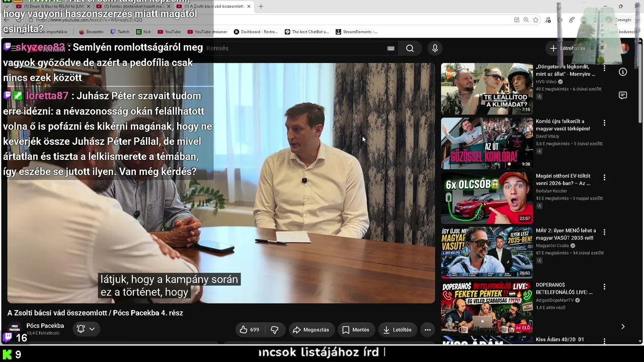Screen dimensions: 644x362
Task: Close the 'A Zsolti bácsi vád összeomlott' tab
Action: click(249, 7)
